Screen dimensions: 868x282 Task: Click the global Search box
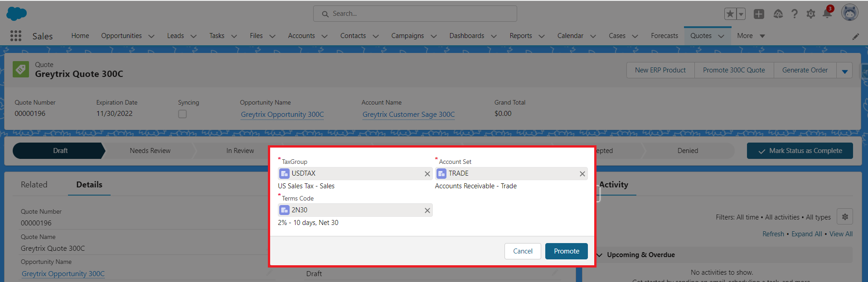415,14
